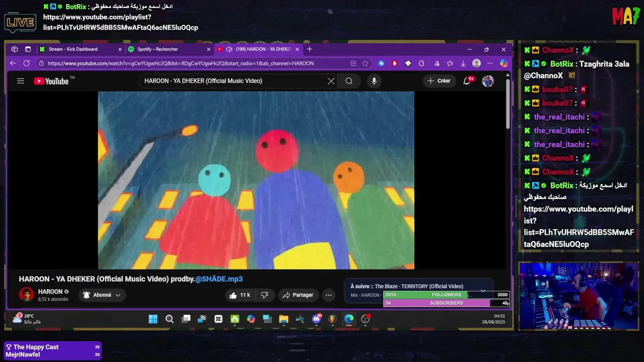Open the YouTube account avatar menu
644x362 pixels.
coord(488,81)
